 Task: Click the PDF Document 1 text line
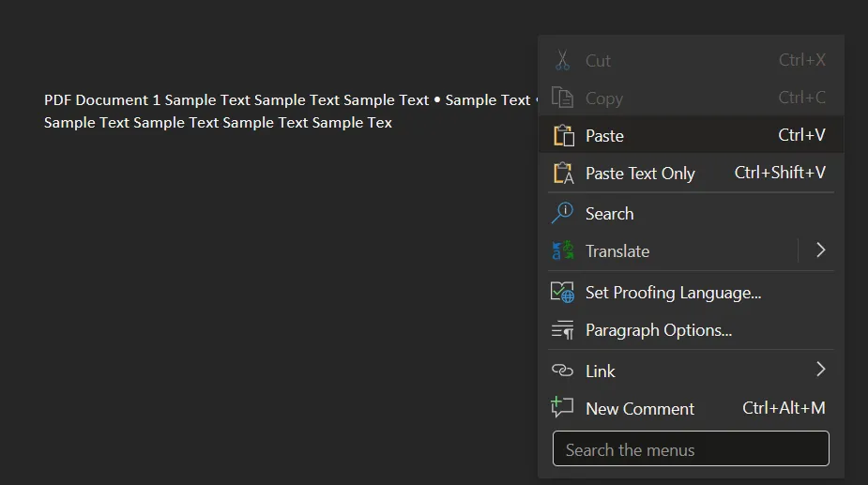282,100
